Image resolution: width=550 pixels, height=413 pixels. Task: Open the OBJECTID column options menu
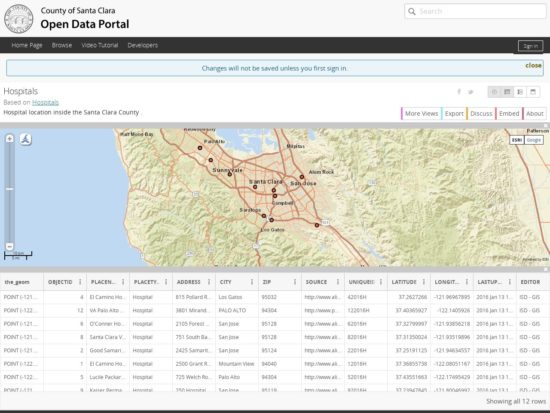(80, 282)
